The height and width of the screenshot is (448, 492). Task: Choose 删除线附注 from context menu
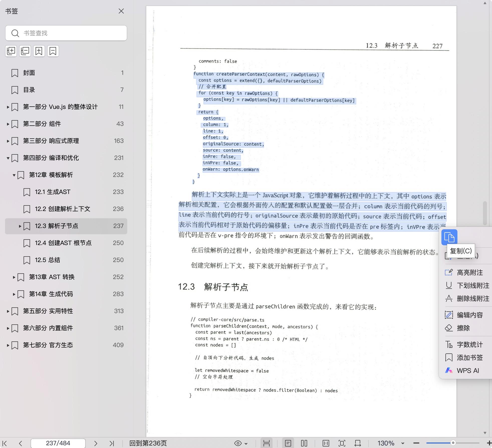(x=467, y=299)
